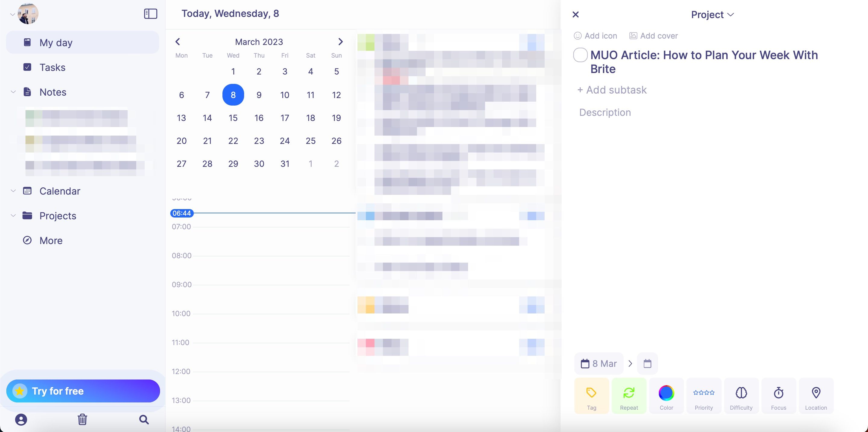The width and height of the screenshot is (868, 432).
Task: Open the trash bin
Action: point(82,420)
